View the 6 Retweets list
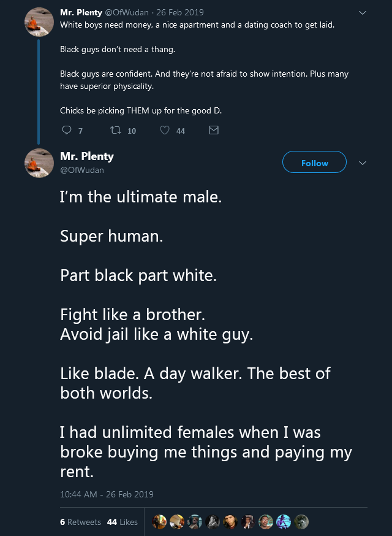 80,522
